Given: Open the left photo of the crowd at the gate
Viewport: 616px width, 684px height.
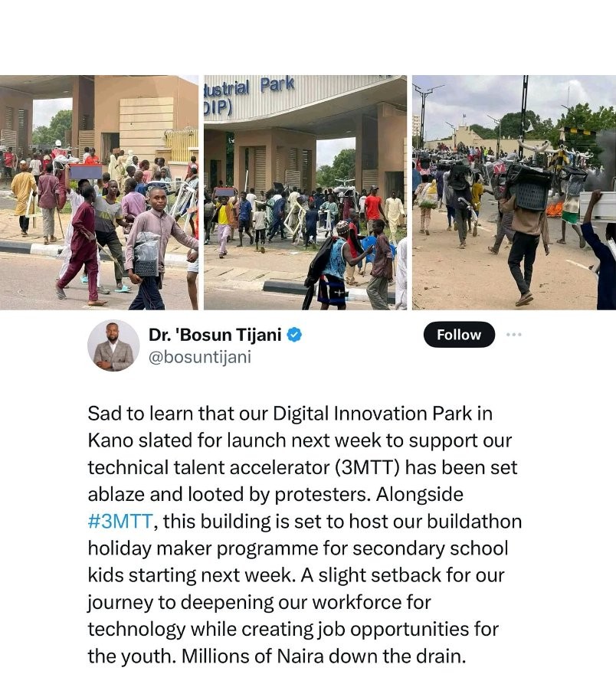Looking at the screenshot, I should pos(99,192).
